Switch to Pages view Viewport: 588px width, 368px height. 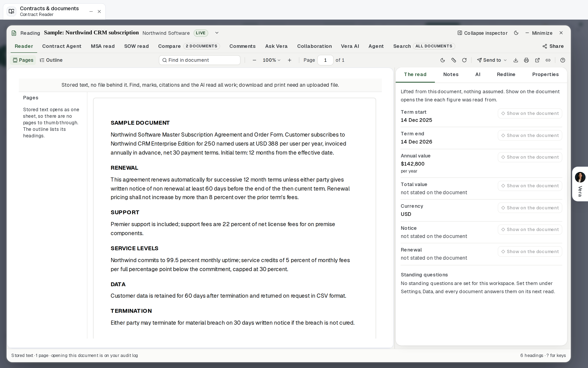pos(23,60)
